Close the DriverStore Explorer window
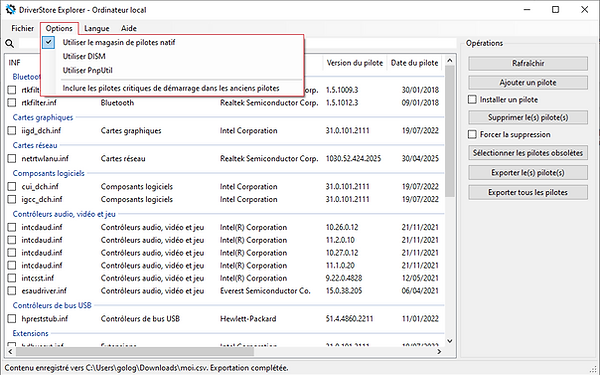The height and width of the screenshot is (375, 600). click(584, 10)
